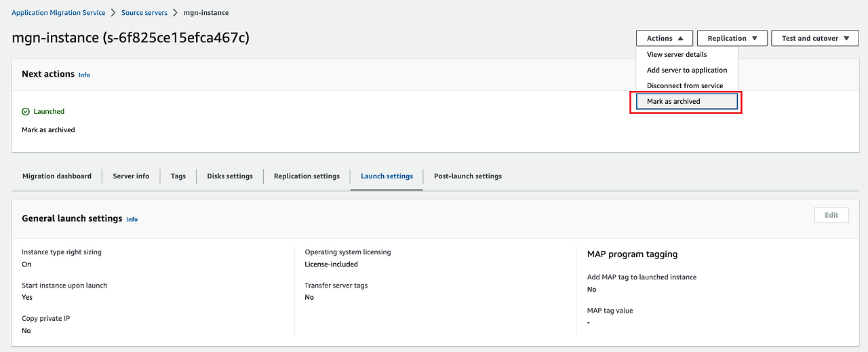Open Application Migration Service breadcrumb link

58,13
